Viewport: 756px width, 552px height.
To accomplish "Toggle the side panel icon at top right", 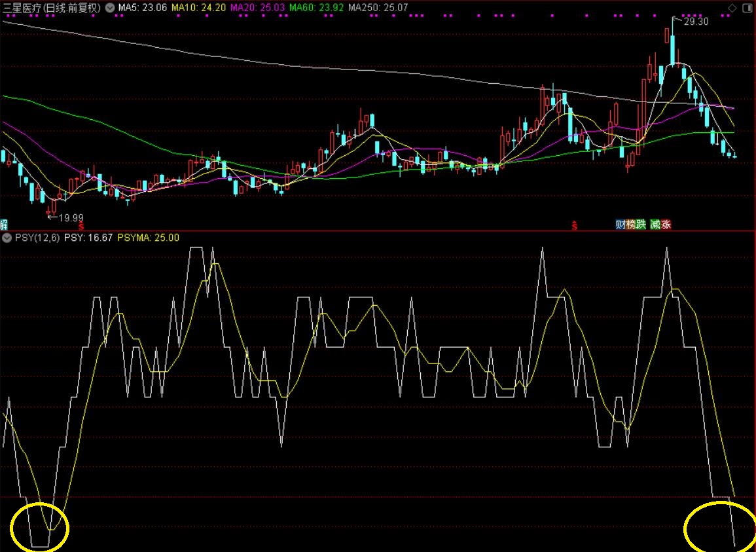I will pyautogui.click(x=746, y=8).
